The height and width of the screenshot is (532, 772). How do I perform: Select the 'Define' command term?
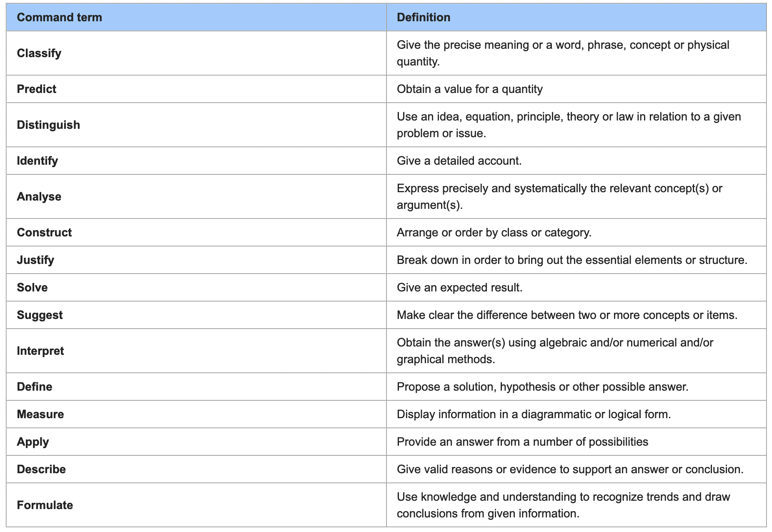[35, 387]
